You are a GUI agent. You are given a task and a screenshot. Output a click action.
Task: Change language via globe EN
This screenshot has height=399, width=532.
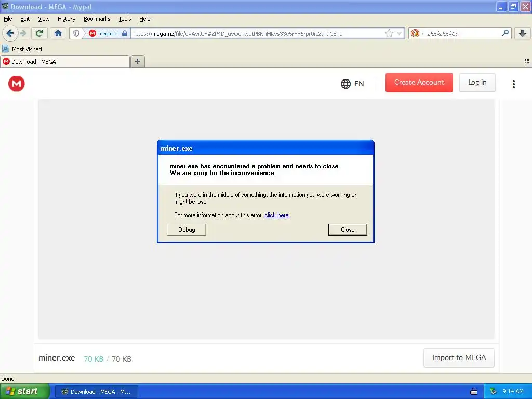tap(352, 84)
